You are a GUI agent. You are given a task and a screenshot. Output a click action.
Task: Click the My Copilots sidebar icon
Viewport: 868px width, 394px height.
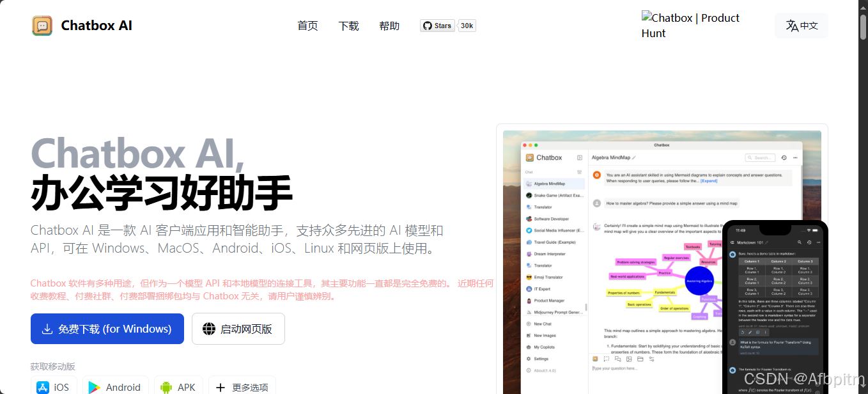(529, 347)
